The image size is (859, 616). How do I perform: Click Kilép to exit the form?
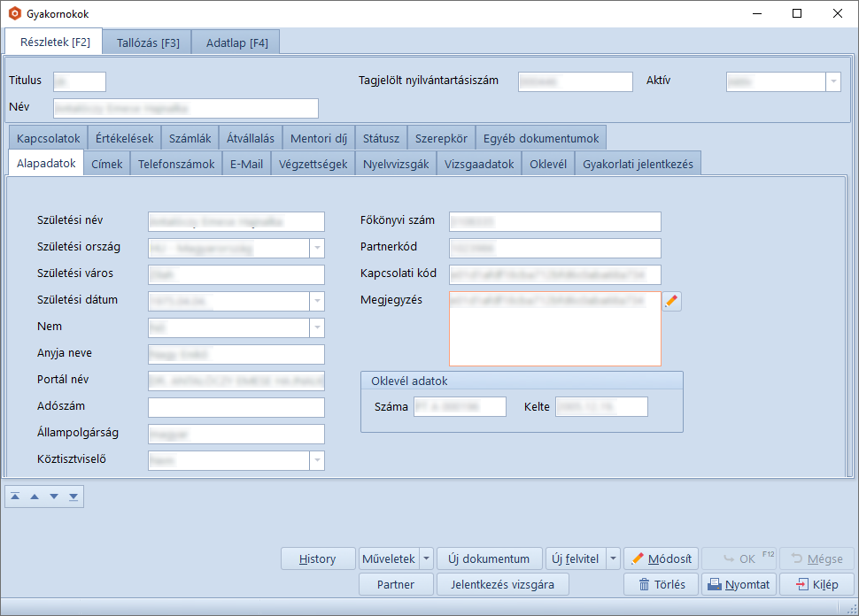pos(816,584)
